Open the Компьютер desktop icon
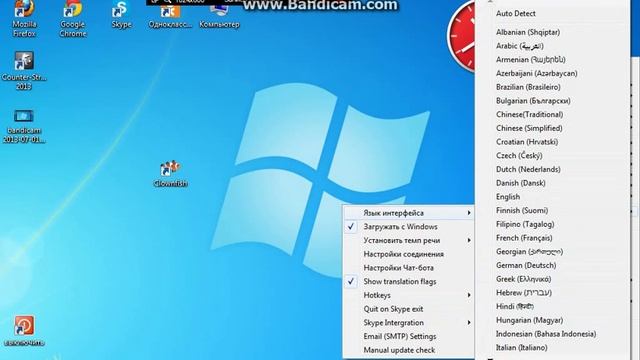Image resolution: width=640 pixels, height=360 pixels. pyautogui.click(x=219, y=15)
